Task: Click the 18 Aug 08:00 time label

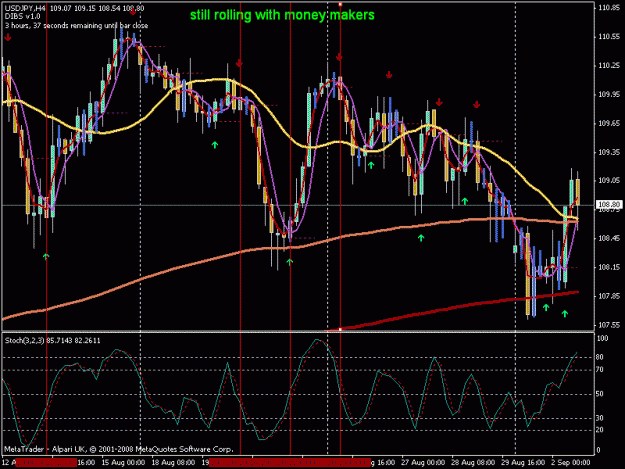Action: tap(173, 463)
